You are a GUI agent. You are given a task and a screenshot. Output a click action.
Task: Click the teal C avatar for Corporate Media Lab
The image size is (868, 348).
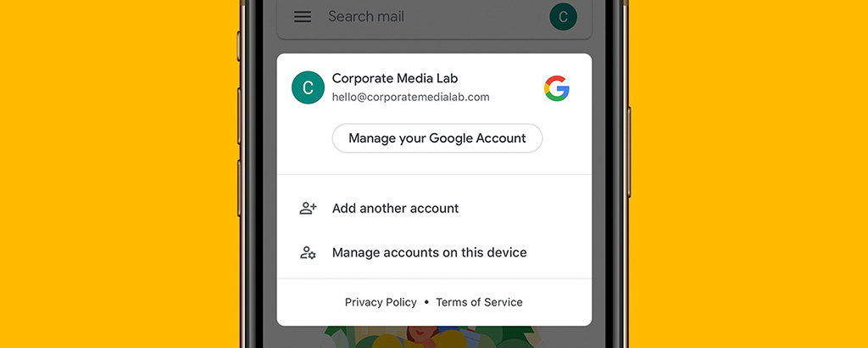[308, 87]
